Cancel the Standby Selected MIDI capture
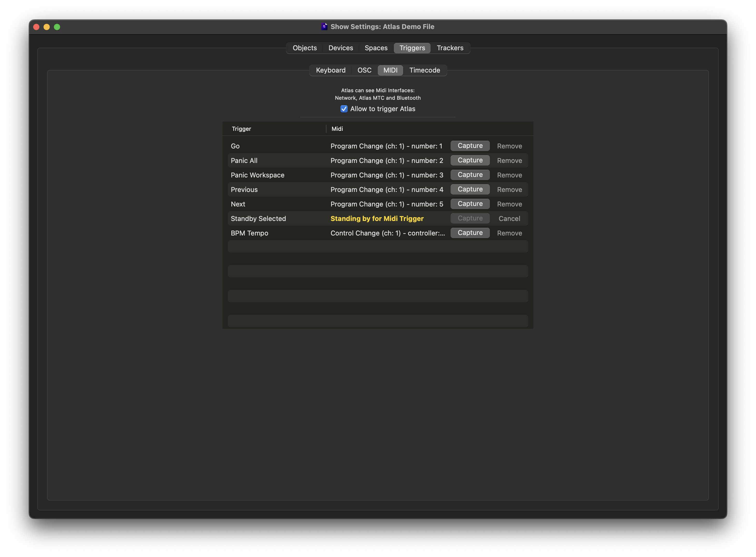Image resolution: width=756 pixels, height=557 pixels. [509, 218]
